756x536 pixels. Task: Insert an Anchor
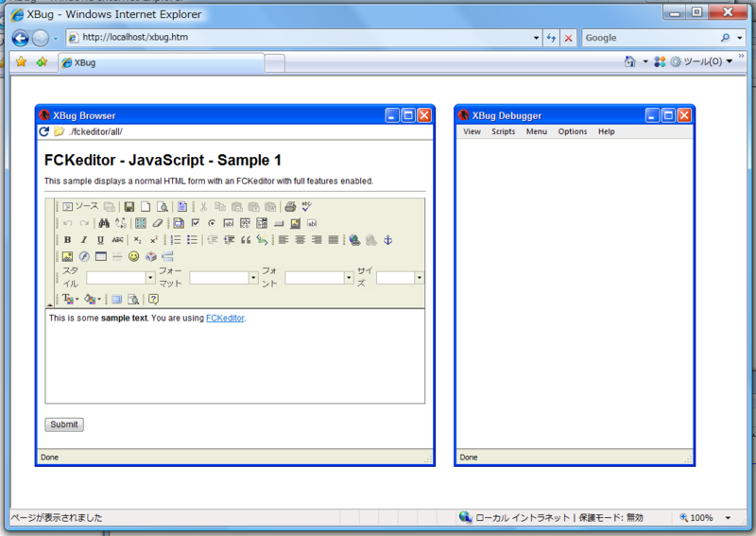pos(387,240)
